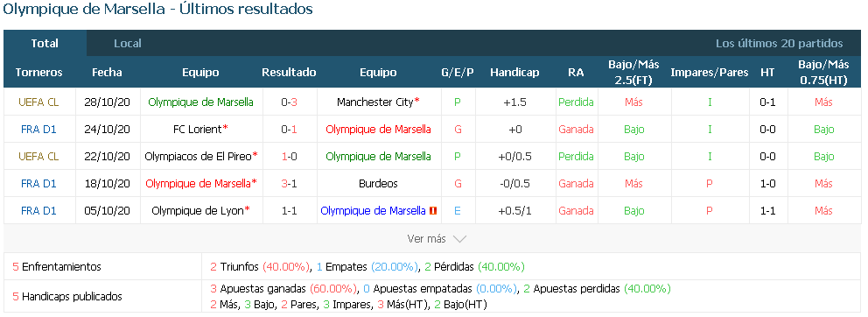Screen dimensions: 868x317
Task: Select the Total tab
Action: (x=45, y=43)
